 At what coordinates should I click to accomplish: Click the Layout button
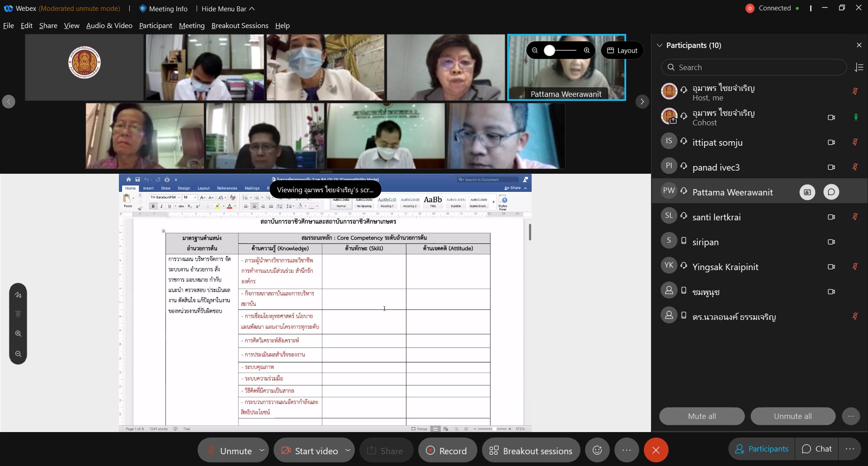click(x=622, y=51)
